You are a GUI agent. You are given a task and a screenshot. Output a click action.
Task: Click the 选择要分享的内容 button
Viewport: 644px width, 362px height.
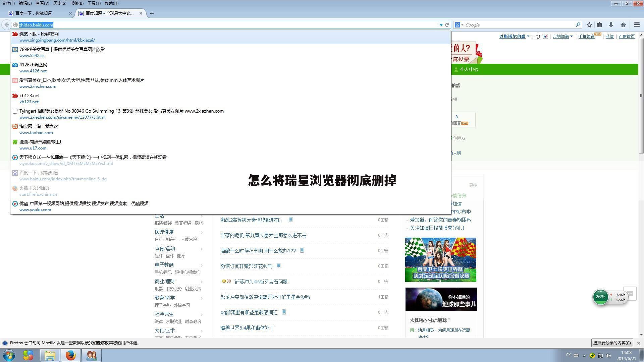tap(612, 343)
